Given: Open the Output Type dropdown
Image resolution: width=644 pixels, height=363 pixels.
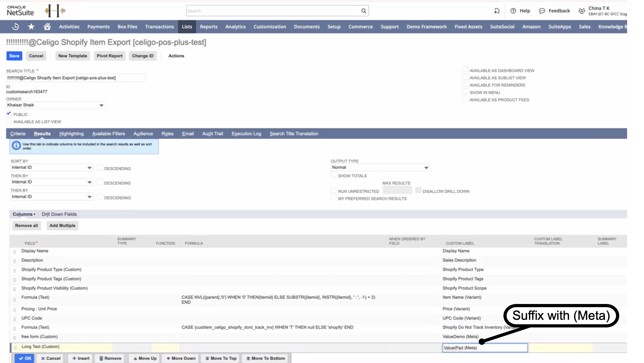Looking at the screenshot, I should pyautogui.click(x=426, y=168).
